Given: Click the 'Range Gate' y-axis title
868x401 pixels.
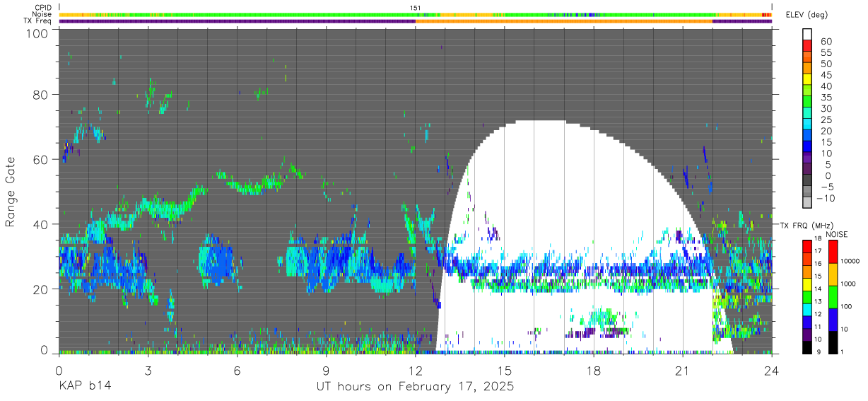Looking at the screenshot, I should click(x=11, y=192).
